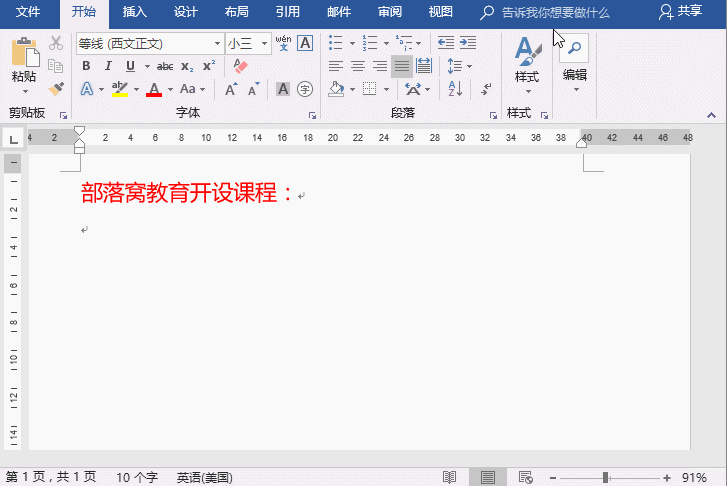Viewport: 727px width, 486px height.
Task: Click the Subscript X₂ icon
Action: (188, 66)
